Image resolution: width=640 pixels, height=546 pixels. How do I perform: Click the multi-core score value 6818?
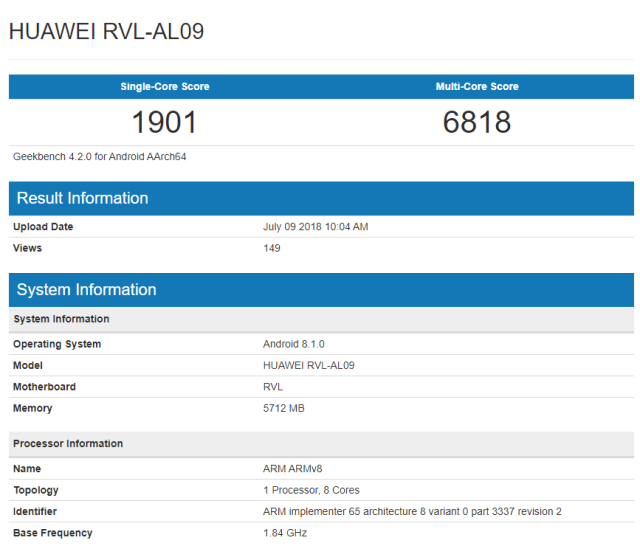point(477,122)
